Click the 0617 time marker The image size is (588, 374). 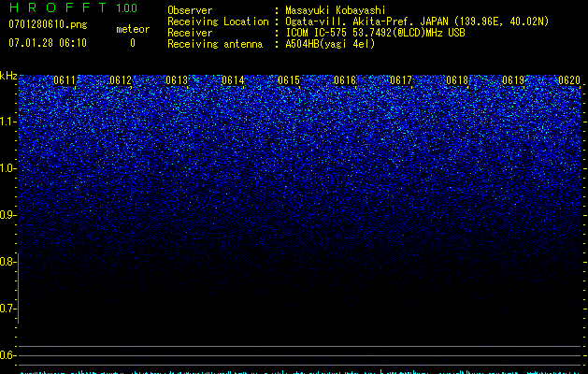(401, 80)
